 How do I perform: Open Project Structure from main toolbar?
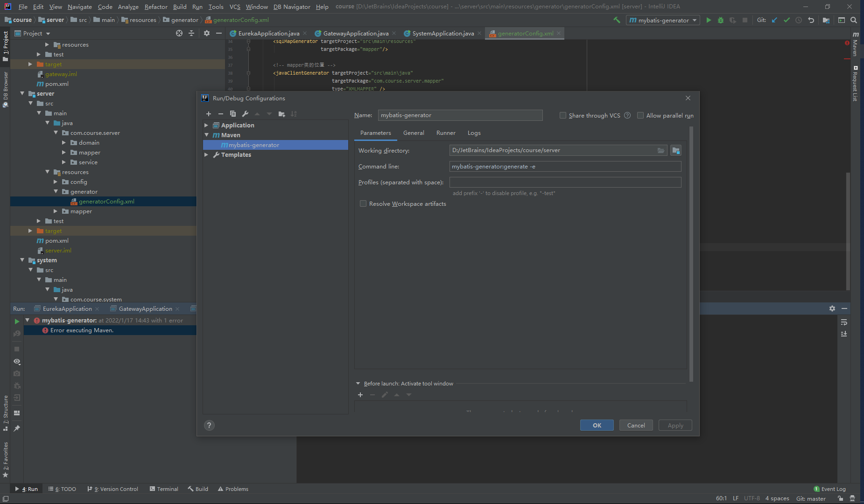point(826,20)
